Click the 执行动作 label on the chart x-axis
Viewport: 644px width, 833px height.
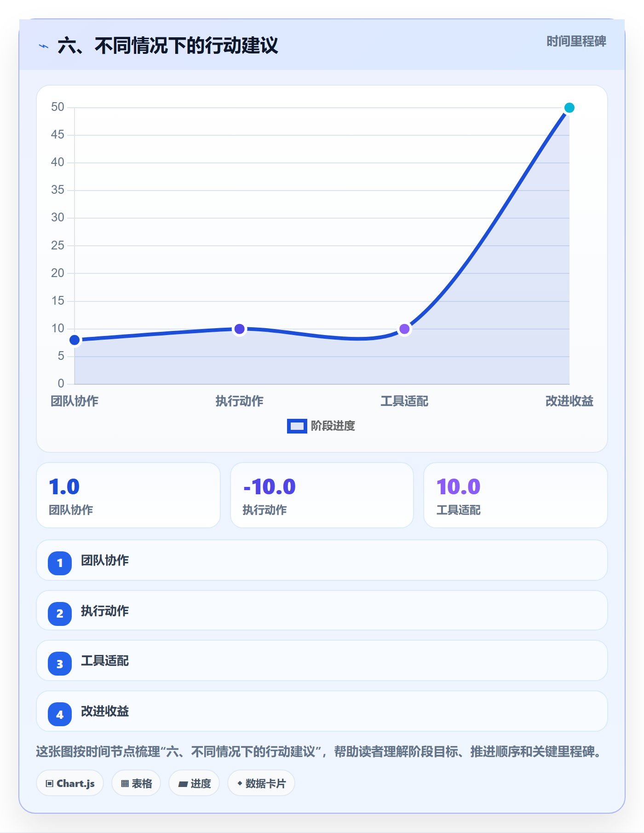coord(239,401)
